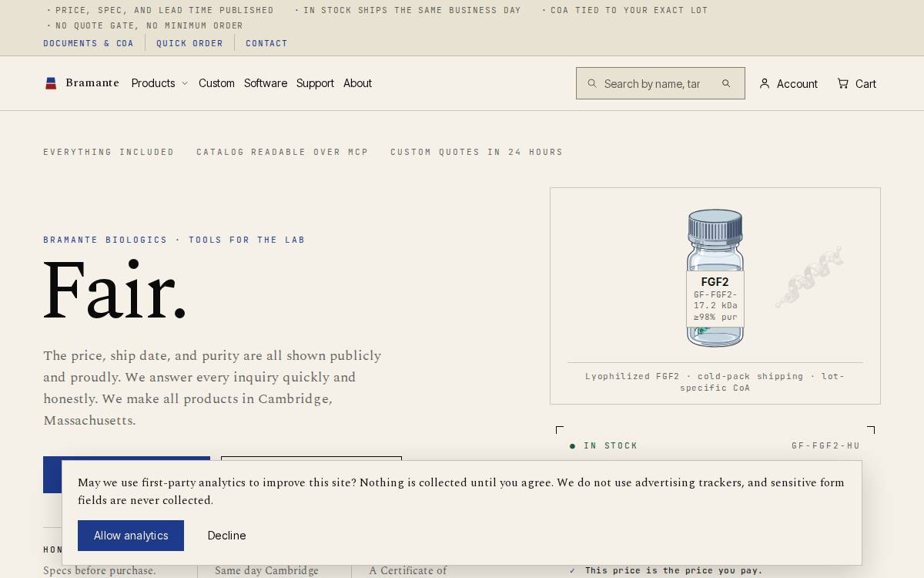Screen dimensions: 924x578
Task: Click the Bramante logo icon
Action: pyautogui.click(x=51, y=83)
